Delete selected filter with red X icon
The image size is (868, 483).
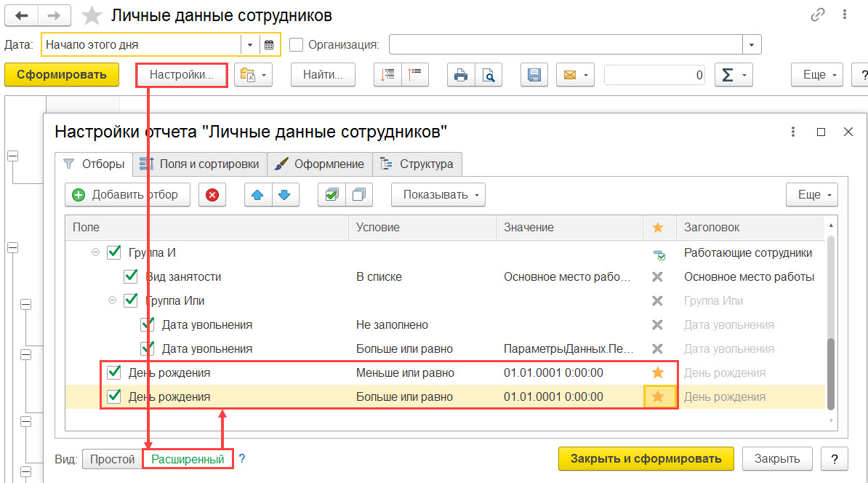coord(212,195)
